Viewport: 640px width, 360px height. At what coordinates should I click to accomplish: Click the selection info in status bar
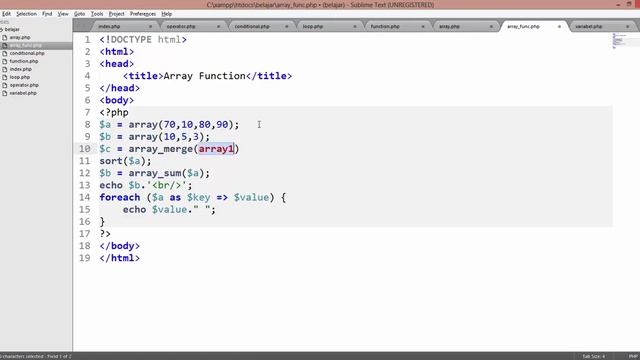coord(36,357)
